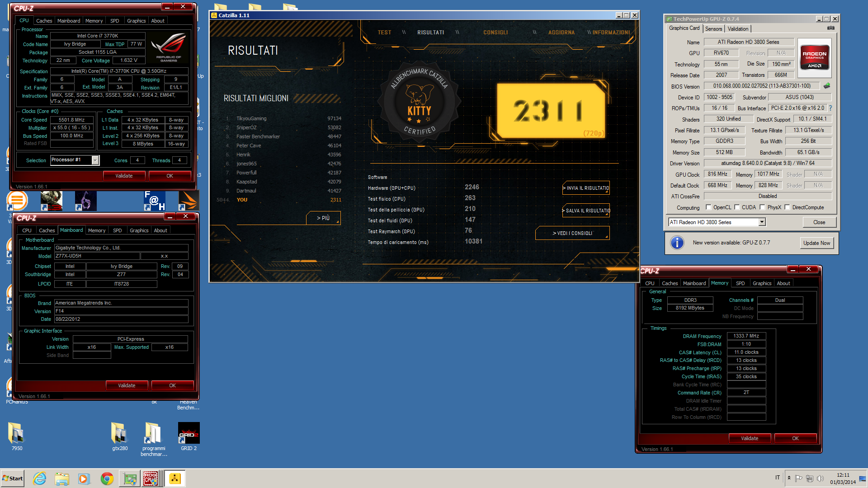Viewport: 868px width, 488px height.
Task: Enable the CUDA checkbox in GPU-Z
Action: (737, 207)
